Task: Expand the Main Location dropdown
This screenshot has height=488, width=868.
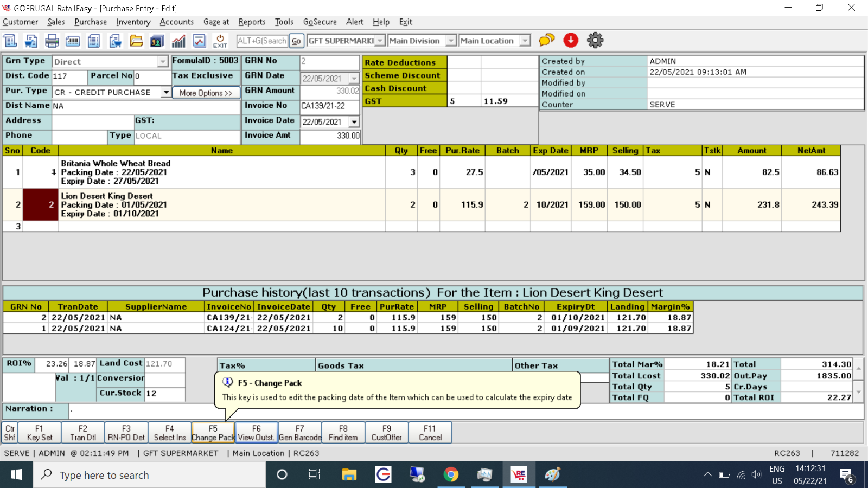Action: click(x=525, y=41)
